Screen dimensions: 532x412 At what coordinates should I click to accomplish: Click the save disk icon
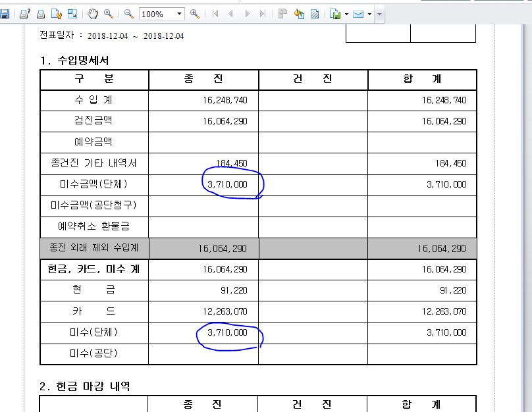coord(5,14)
